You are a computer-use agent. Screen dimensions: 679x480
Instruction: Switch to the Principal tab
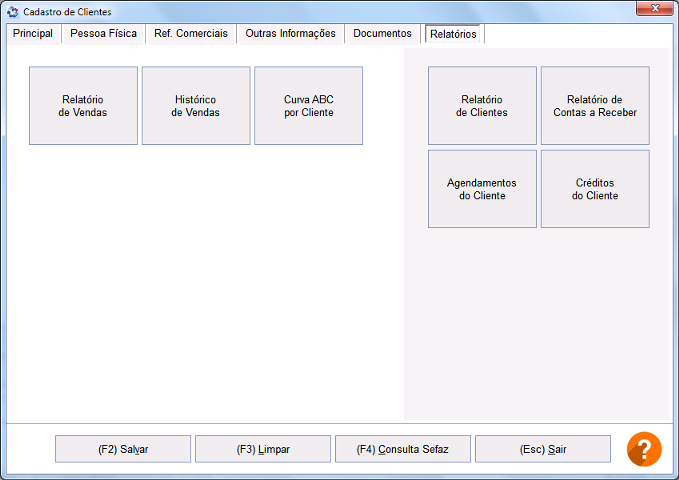click(33, 34)
